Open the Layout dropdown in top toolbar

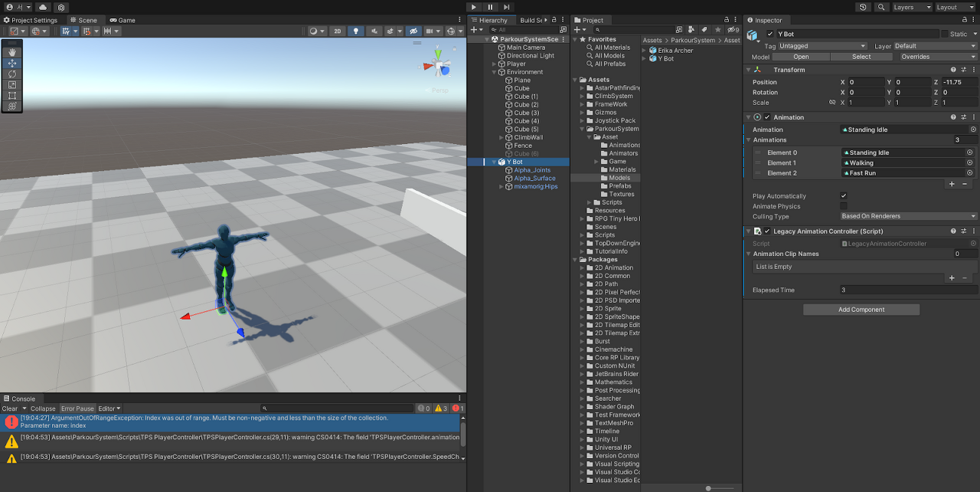[x=954, y=7]
